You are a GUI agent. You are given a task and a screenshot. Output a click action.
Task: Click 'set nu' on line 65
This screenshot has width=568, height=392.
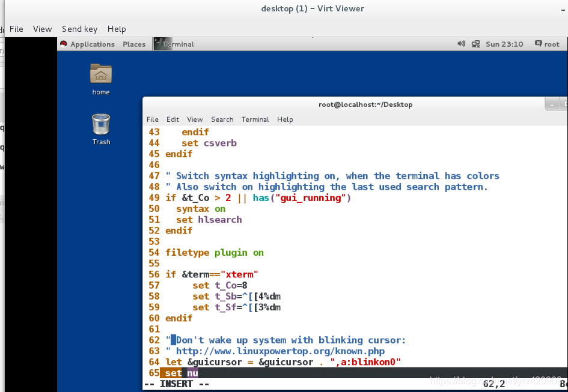182,373
